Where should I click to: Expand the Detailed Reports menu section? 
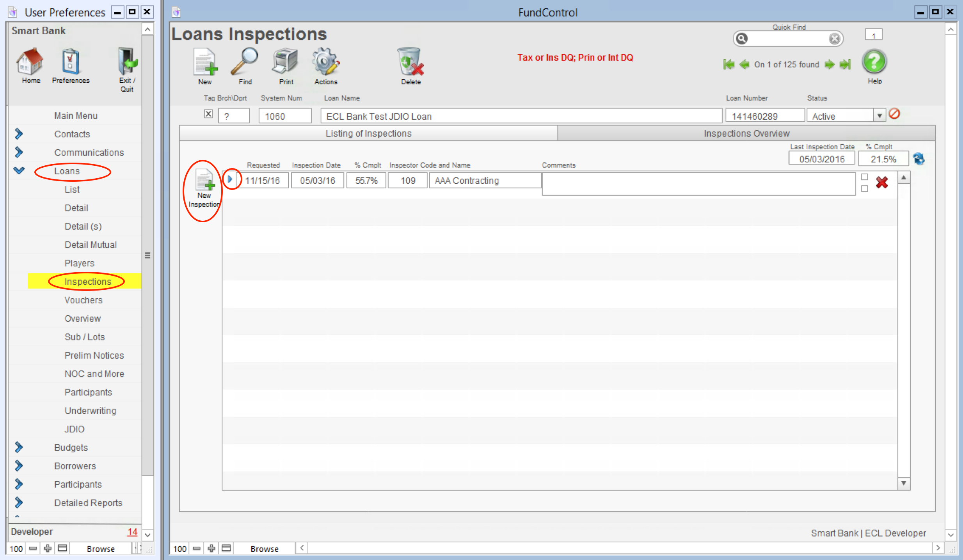pos(18,502)
